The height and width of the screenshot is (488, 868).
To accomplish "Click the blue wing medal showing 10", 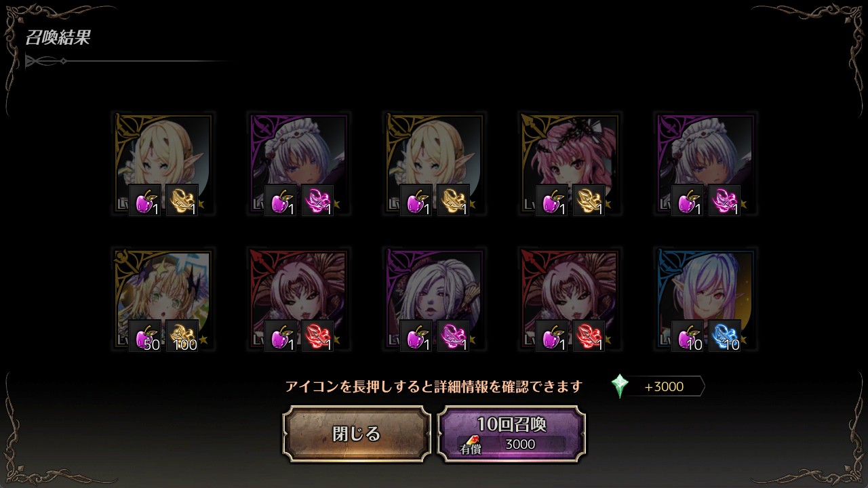I will click(x=725, y=335).
